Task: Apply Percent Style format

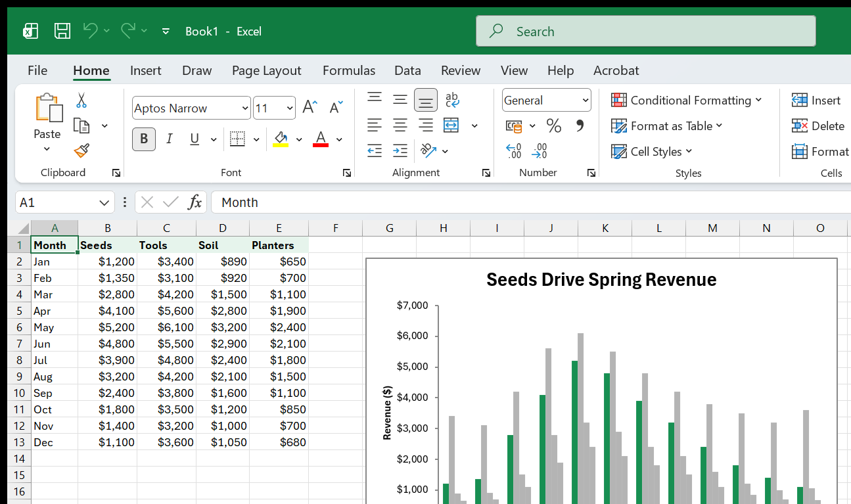Action: 554,126
